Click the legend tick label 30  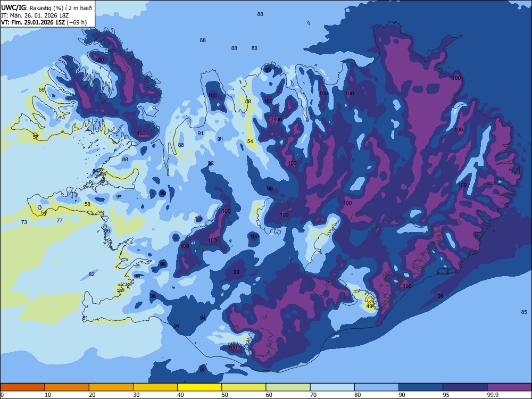pyautogui.click(x=136, y=395)
